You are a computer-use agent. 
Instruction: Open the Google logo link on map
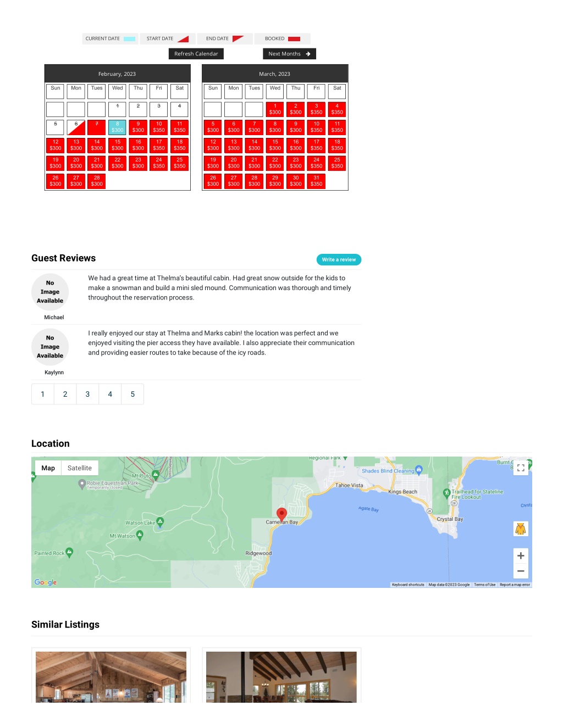pos(46,582)
